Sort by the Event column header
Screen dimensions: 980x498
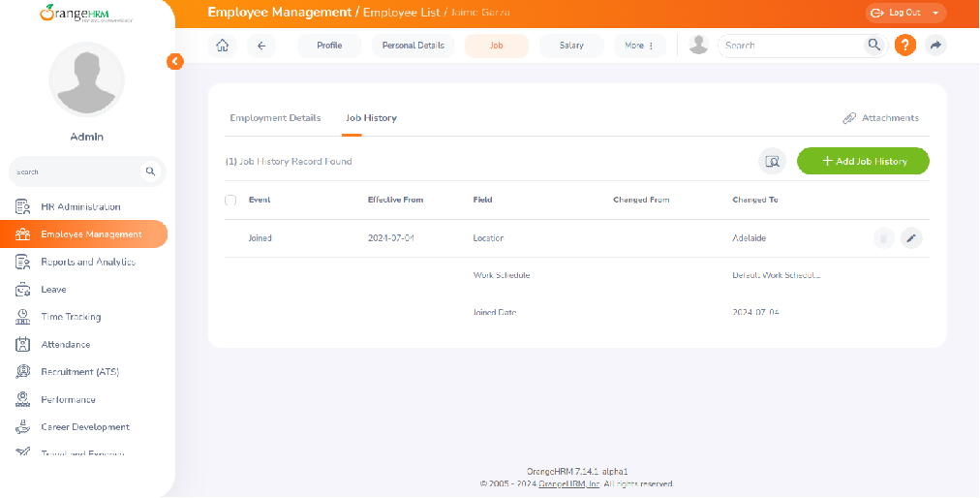pos(260,200)
